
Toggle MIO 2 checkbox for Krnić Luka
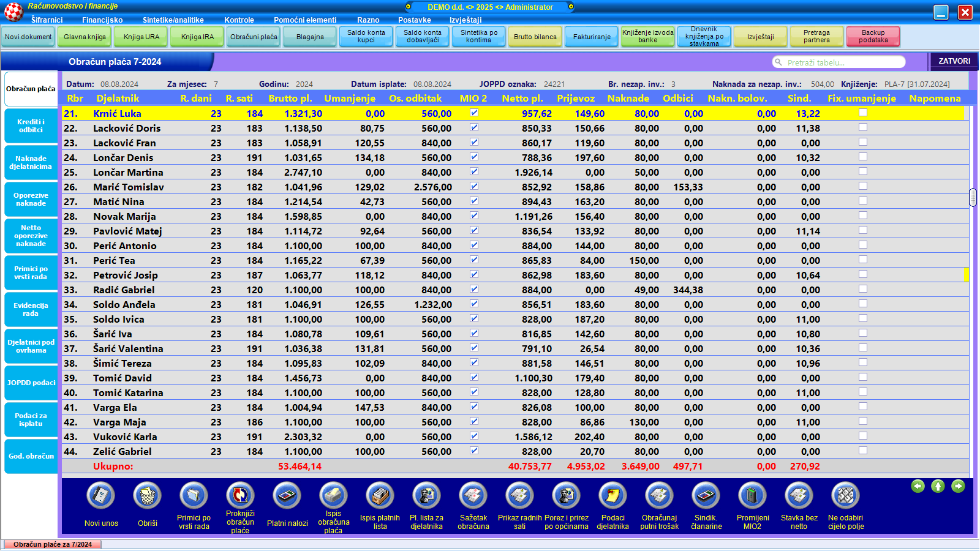[x=474, y=113]
